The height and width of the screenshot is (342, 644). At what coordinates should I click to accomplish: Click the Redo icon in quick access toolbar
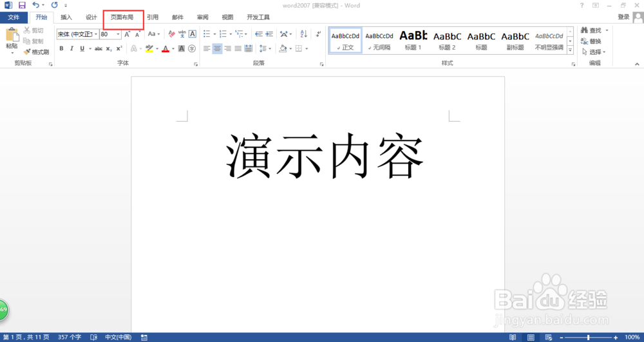tap(54, 5)
